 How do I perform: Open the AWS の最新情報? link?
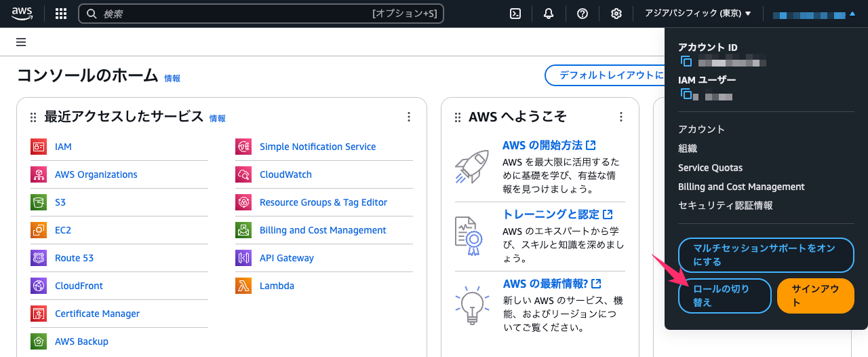(x=552, y=284)
